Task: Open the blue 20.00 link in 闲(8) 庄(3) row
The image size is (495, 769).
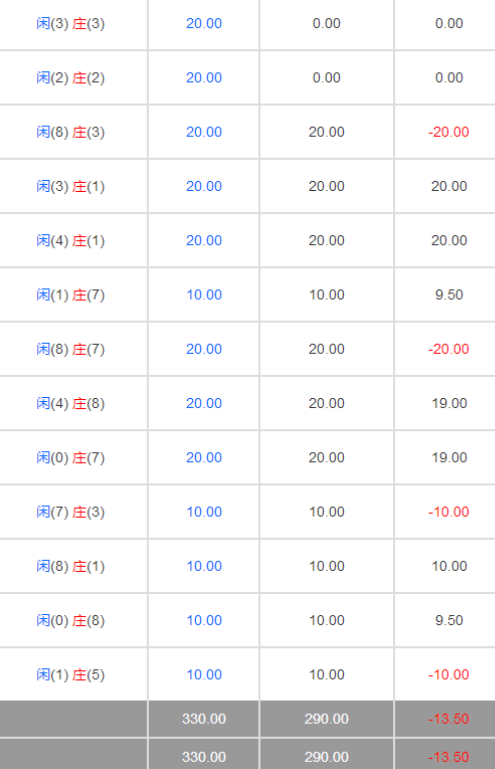Action: [204, 132]
